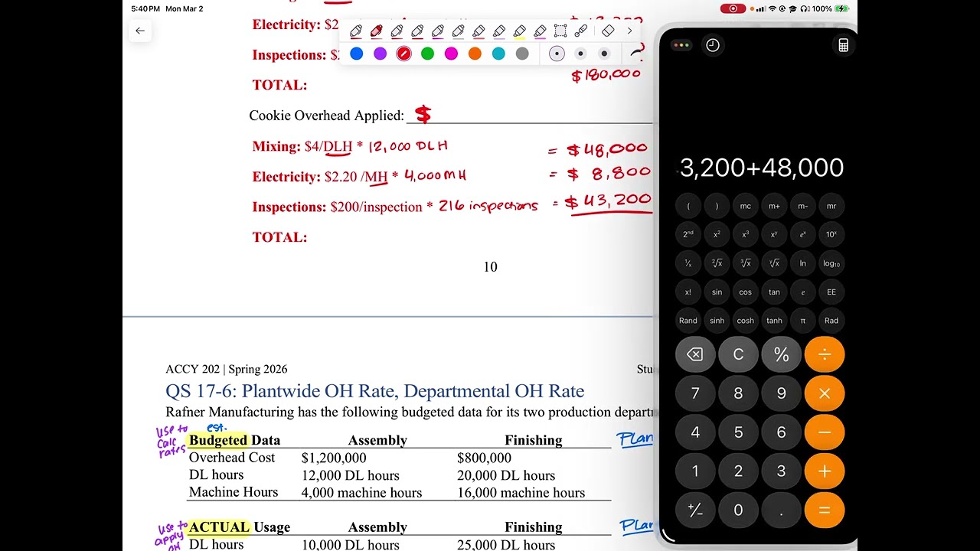Select the medium stroke width
980x551 pixels.
[x=580, y=54]
